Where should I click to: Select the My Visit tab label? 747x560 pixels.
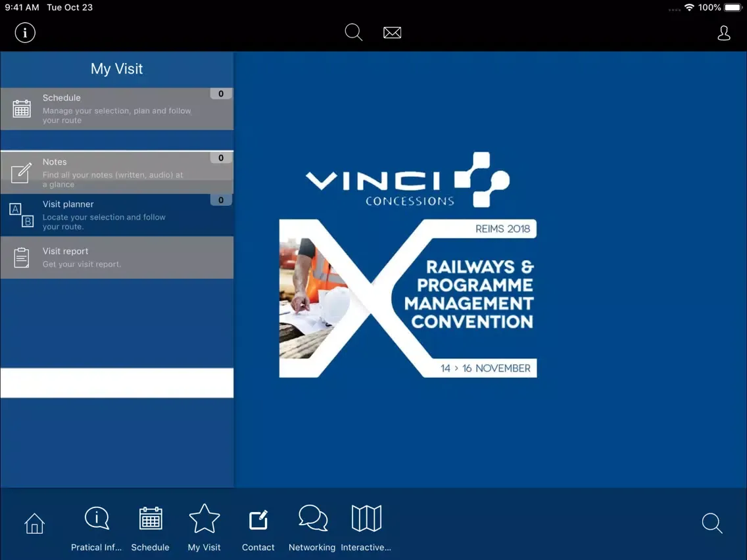pos(204,547)
